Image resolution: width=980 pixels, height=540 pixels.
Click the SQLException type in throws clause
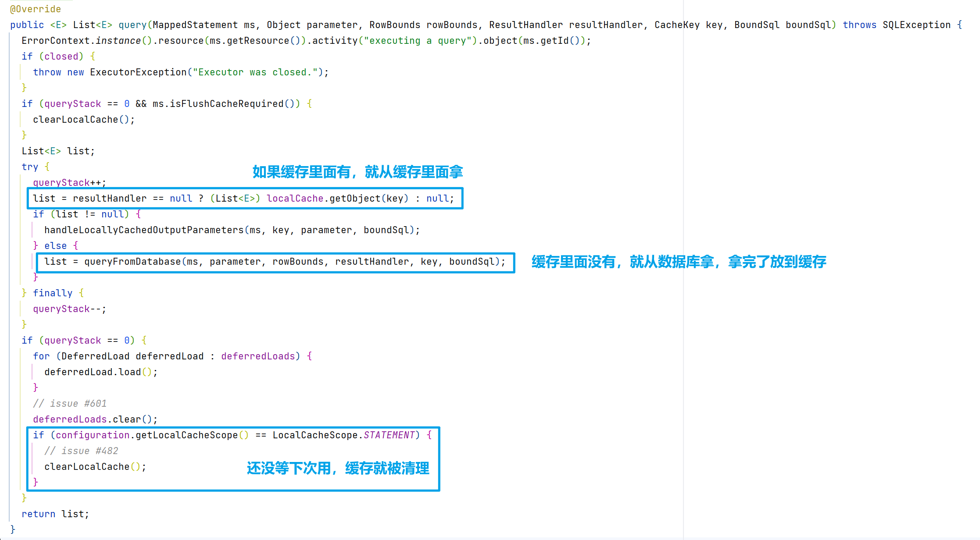click(916, 25)
